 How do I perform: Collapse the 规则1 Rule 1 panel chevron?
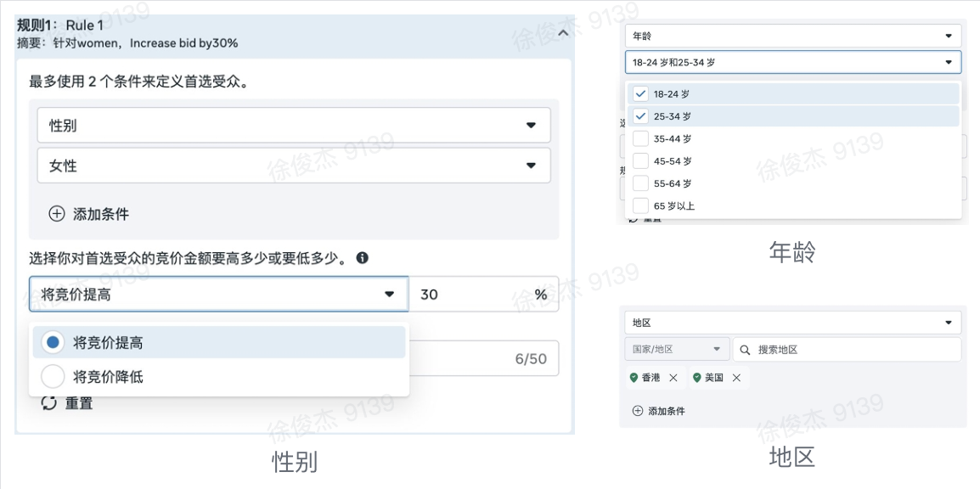tap(563, 33)
